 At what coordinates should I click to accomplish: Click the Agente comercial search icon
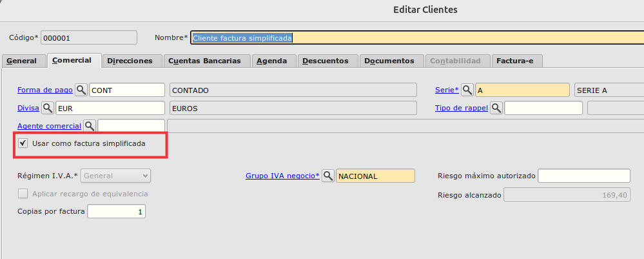click(90, 126)
